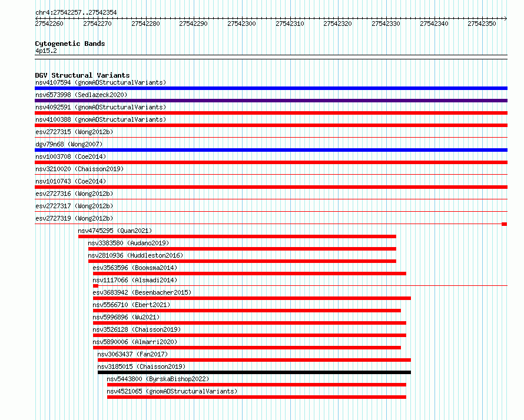
Task: Click the purple bar of nsv6573998
Action: point(271,101)
